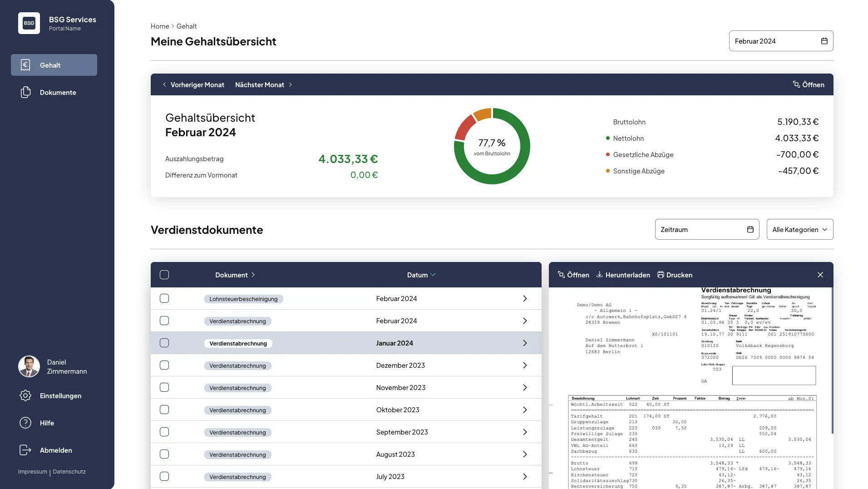
Task: Click the Hilfe question mark icon
Action: (25, 423)
